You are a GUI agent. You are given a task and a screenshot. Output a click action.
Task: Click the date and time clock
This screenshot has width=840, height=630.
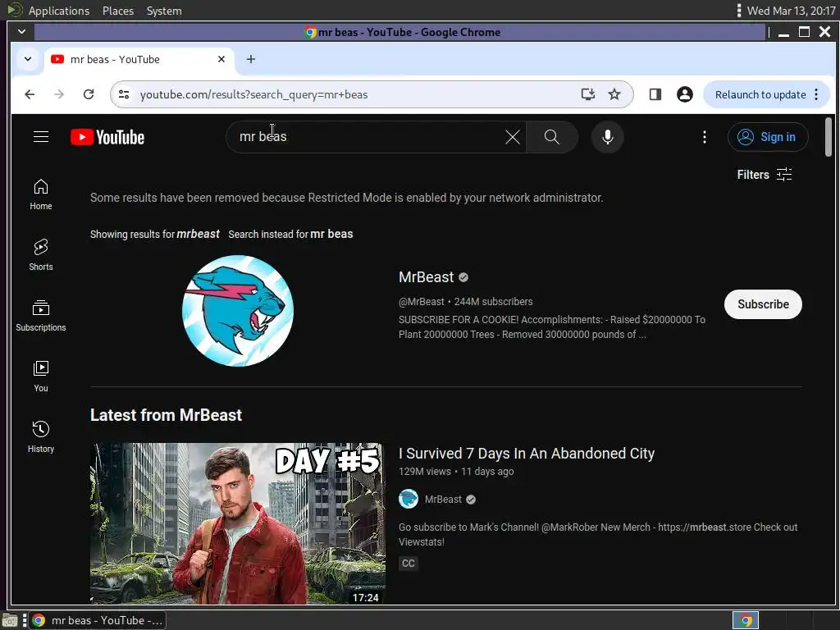tap(792, 11)
